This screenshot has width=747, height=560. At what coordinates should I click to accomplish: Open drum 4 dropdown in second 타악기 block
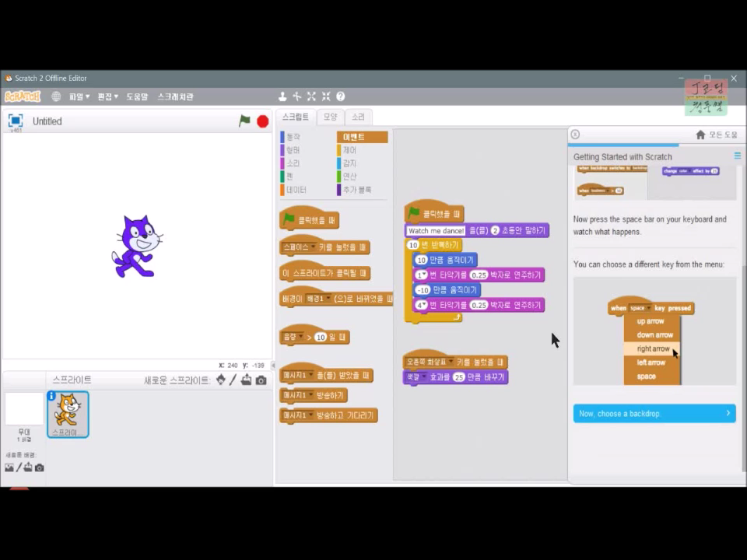[x=421, y=305]
